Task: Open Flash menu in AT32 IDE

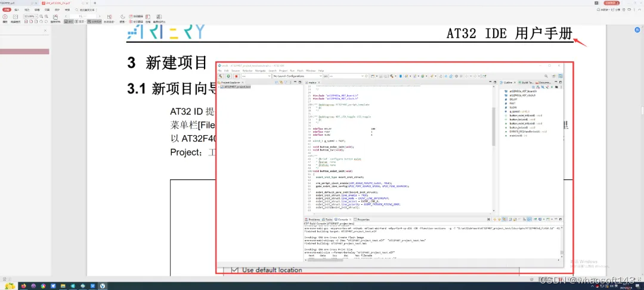Action: 300,70
